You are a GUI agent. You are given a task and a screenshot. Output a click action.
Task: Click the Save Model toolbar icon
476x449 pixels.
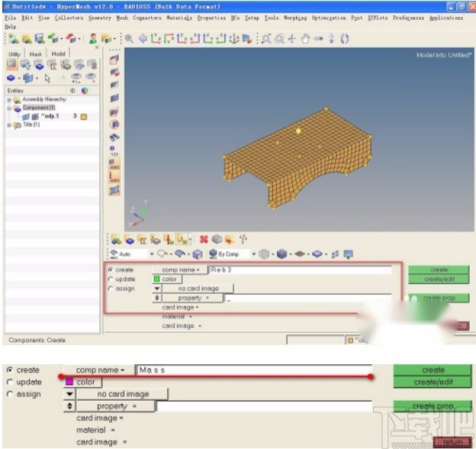tap(40, 39)
